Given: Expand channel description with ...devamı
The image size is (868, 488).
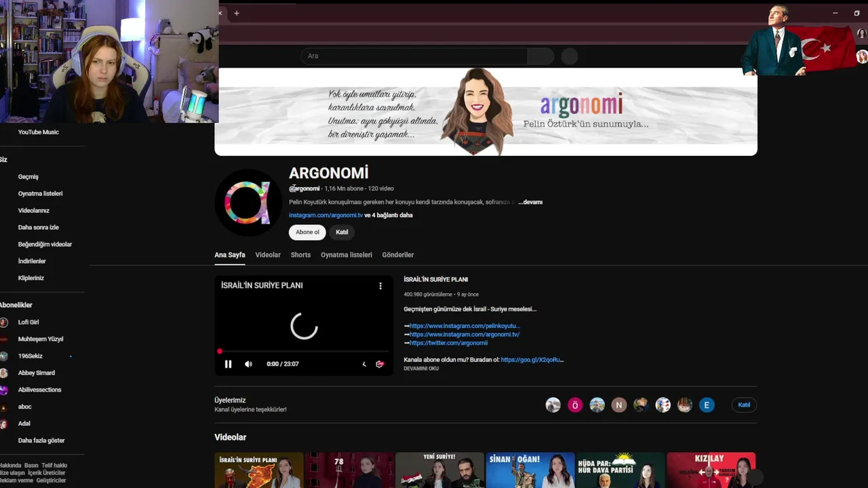Looking at the screenshot, I should coord(530,202).
